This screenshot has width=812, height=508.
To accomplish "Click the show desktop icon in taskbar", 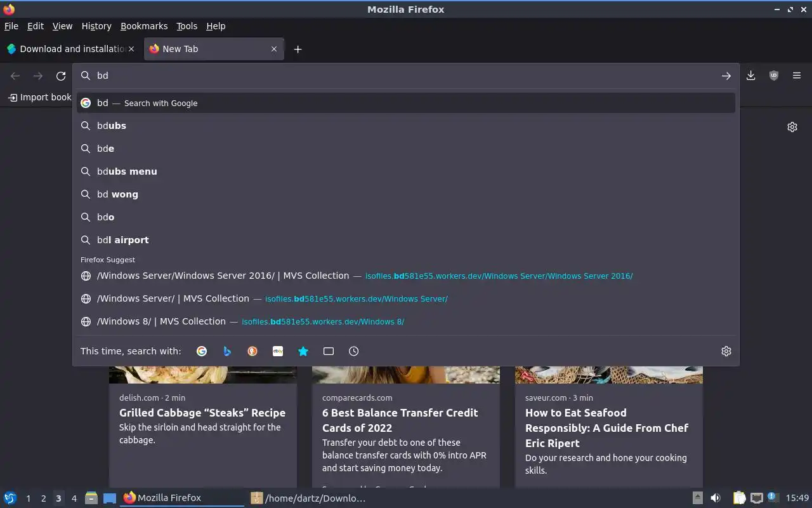I will point(110,498).
